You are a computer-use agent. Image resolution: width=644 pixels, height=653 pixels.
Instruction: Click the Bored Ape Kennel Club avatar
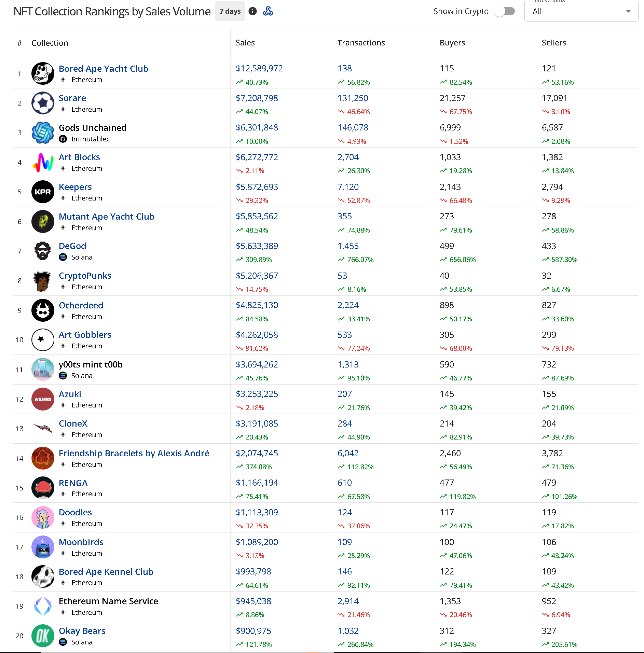pyautogui.click(x=43, y=576)
